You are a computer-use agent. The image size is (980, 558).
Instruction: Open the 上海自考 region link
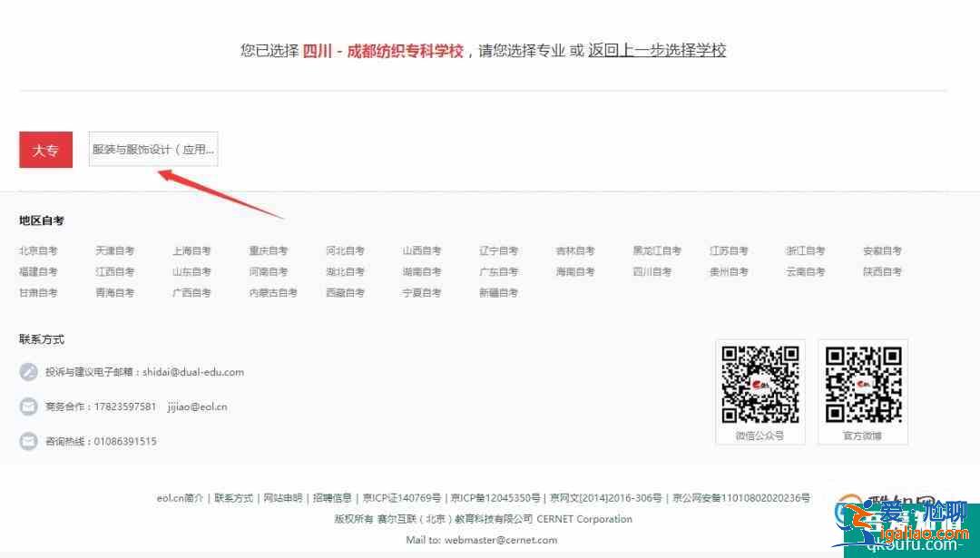(191, 250)
